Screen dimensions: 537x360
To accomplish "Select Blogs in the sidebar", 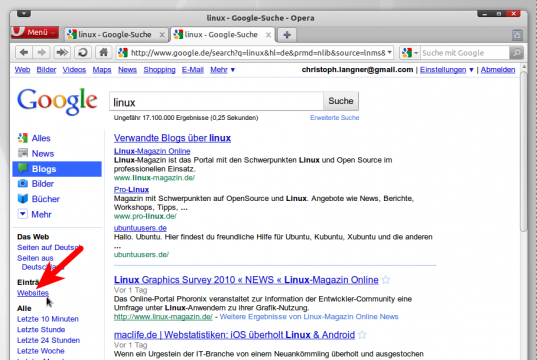I will (x=57, y=169).
